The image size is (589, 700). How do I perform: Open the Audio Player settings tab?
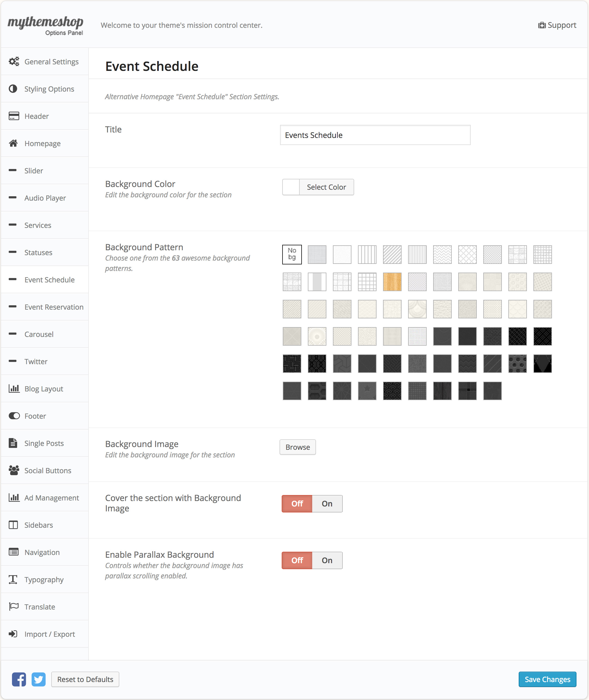(45, 198)
